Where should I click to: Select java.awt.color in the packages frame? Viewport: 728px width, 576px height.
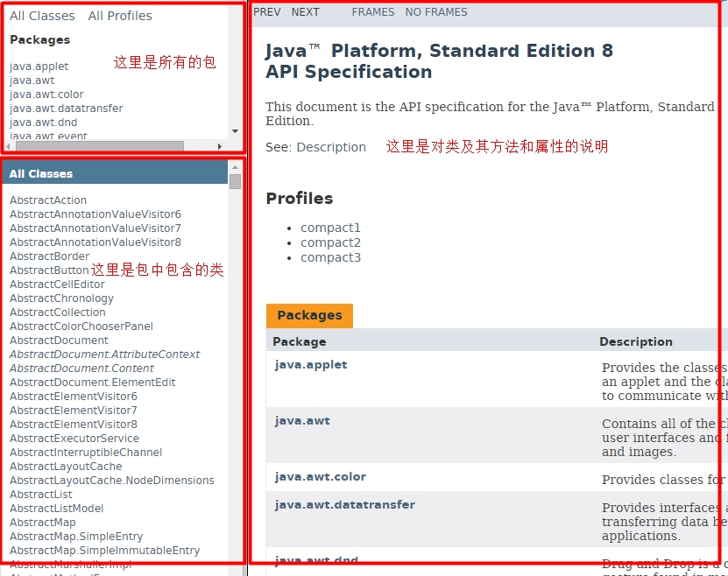click(46, 95)
